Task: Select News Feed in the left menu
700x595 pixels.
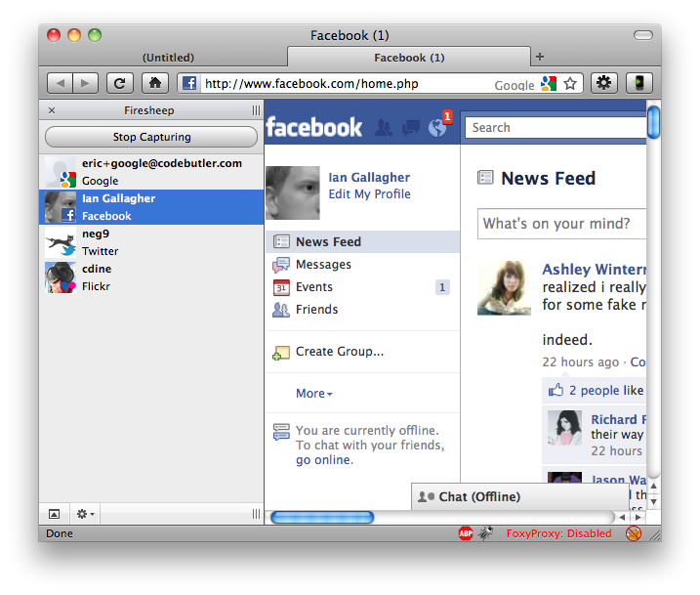Action: pos(362,241)
